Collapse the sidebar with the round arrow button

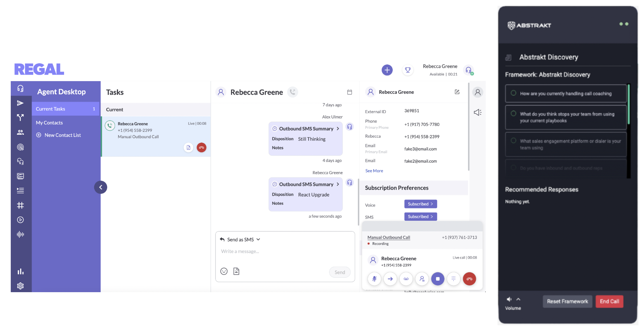click(101, 187)
